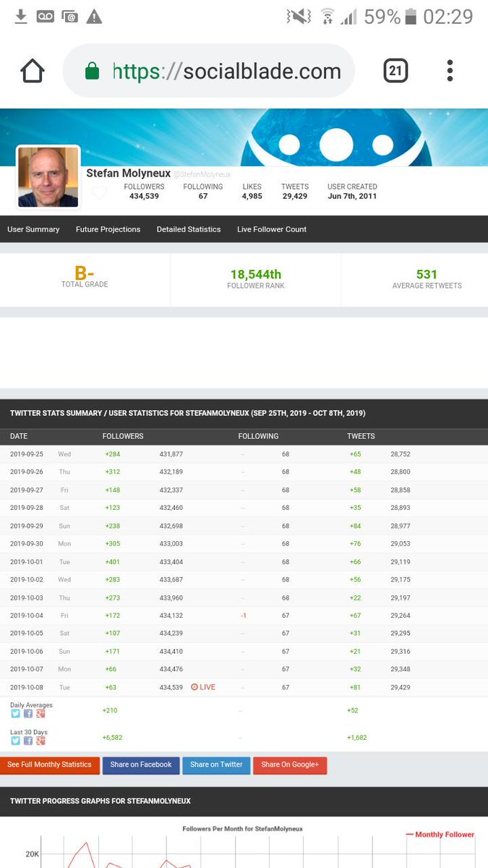
Task: Click the 434,539 followers count in header
Action: coord(144,196)
